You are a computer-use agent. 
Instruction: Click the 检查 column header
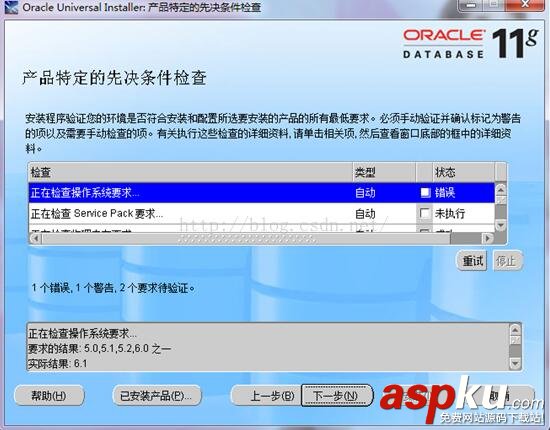pyautogui.click(x=190, y=172)
